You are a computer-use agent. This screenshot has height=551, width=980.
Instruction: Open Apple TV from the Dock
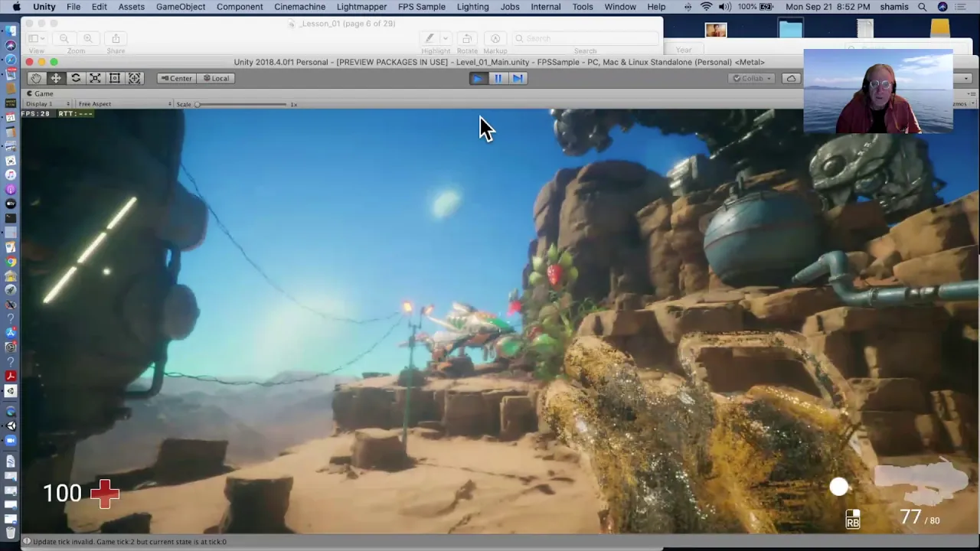tap(11, 204)
